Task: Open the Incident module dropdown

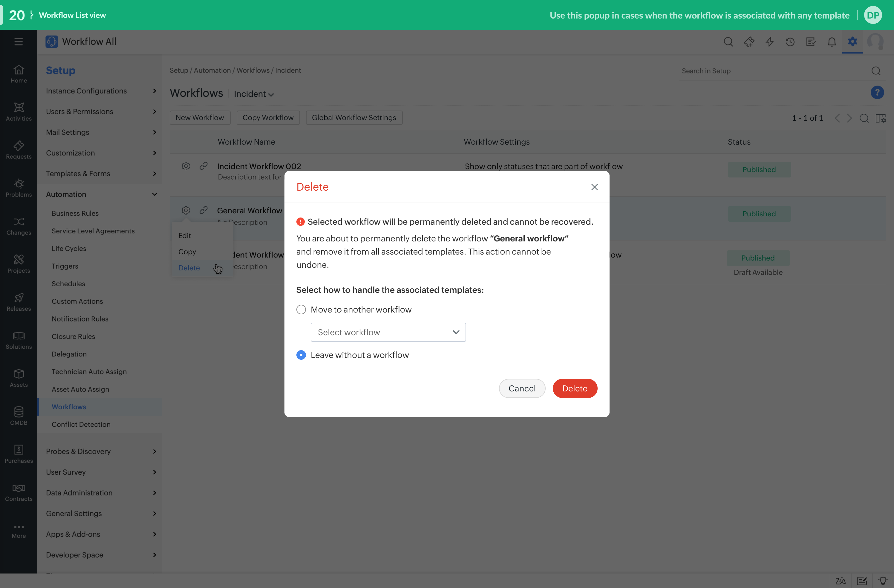Action: 254,94
